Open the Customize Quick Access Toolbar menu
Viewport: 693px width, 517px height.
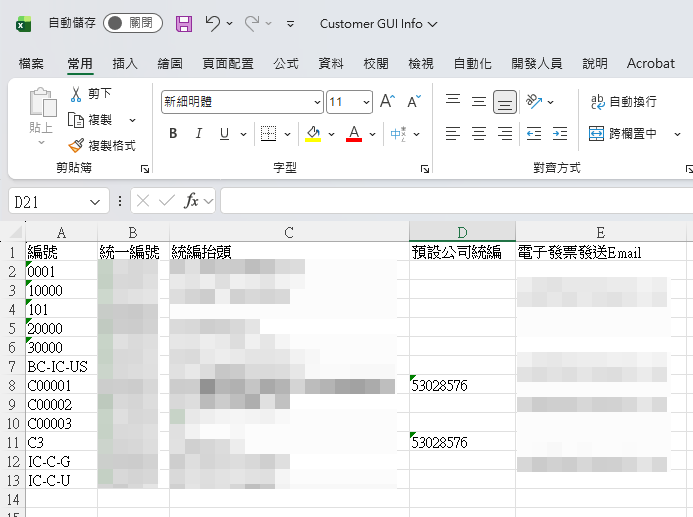[x=290, y=24]
